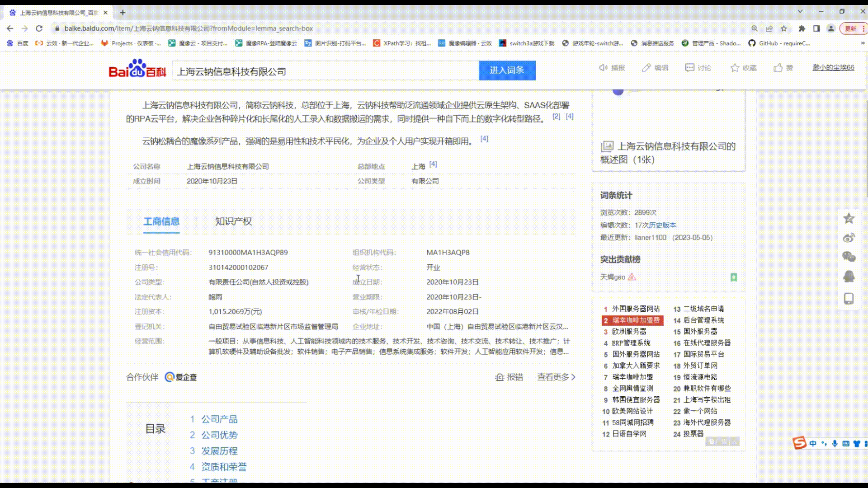The image size is (868, 488).
Task: Open the 瑞幸咖啡加盟费 ad link
Action: (636, 320)
